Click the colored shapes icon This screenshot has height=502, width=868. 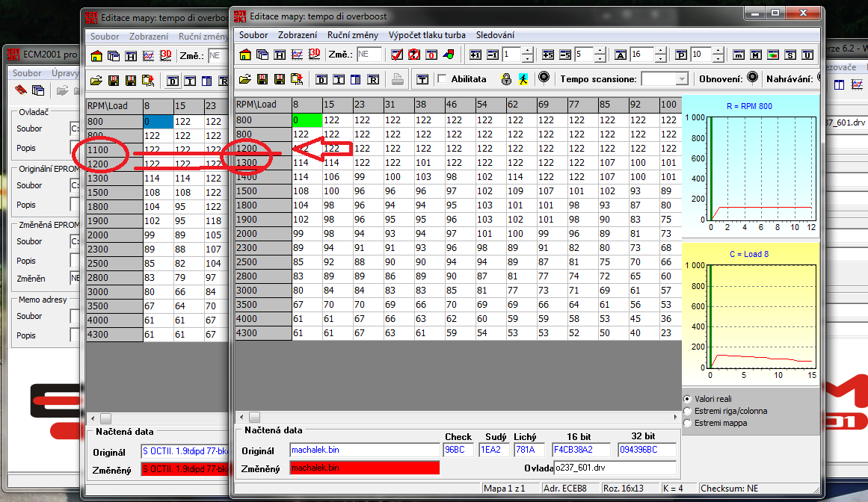[x=449, y=55]
